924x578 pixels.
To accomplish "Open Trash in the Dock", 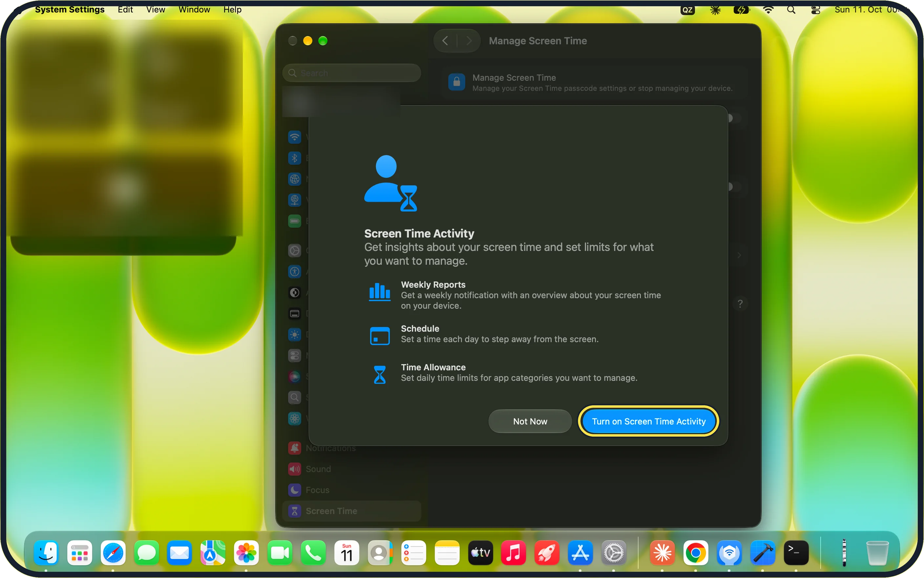I will point(877,553).
